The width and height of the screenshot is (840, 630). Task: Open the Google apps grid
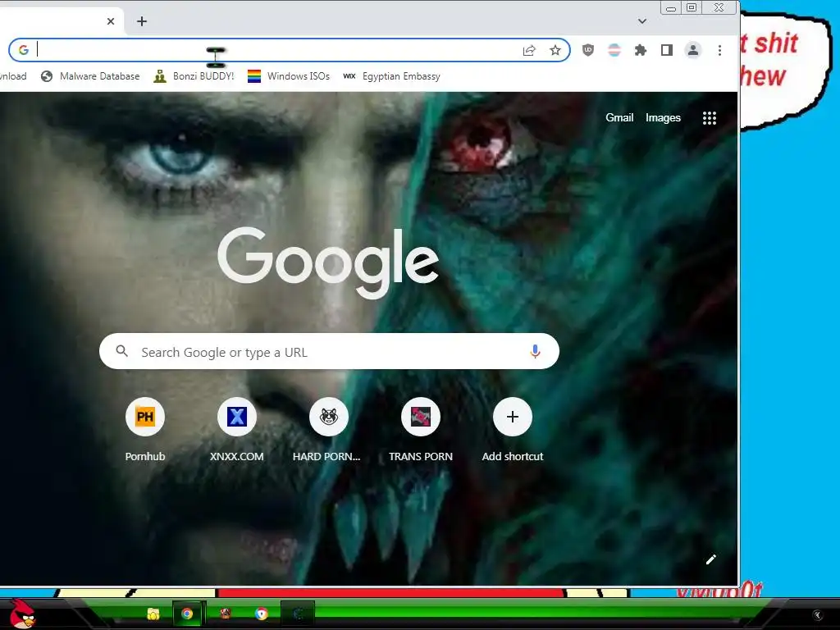[710, 118]
